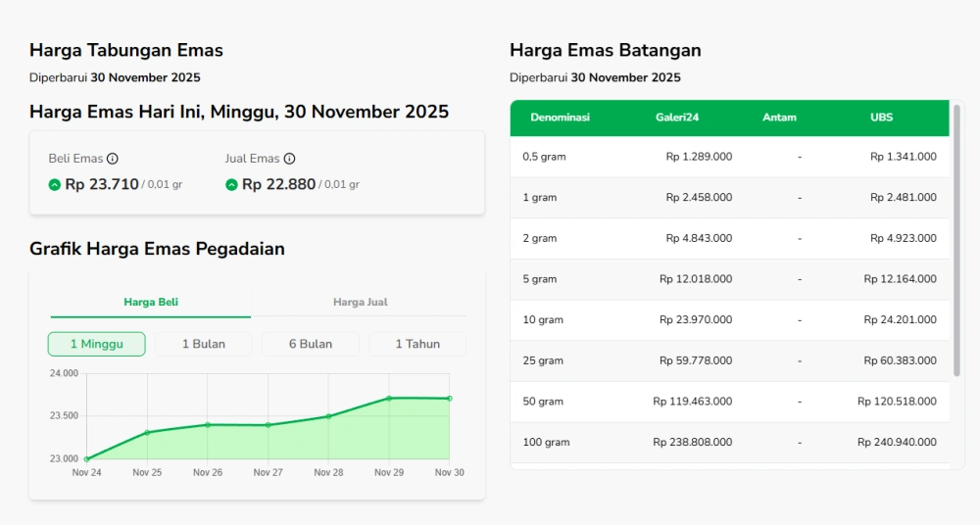Image resolution: width=980 pixels, height=525 pixels.
Task: Click the Nov 28 data point on chart
Action: [x=328, y=416]
